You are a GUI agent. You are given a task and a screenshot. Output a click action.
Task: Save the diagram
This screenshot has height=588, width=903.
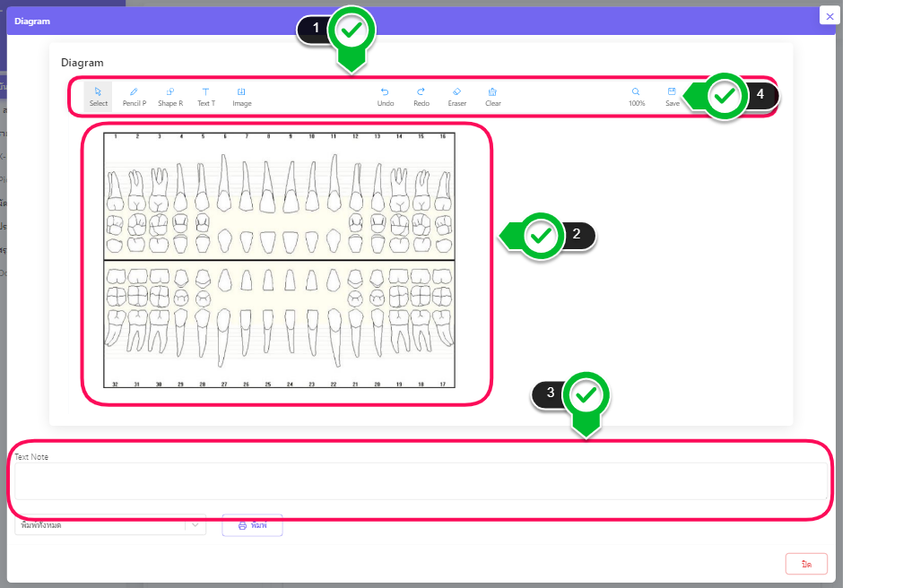[672, 96]
